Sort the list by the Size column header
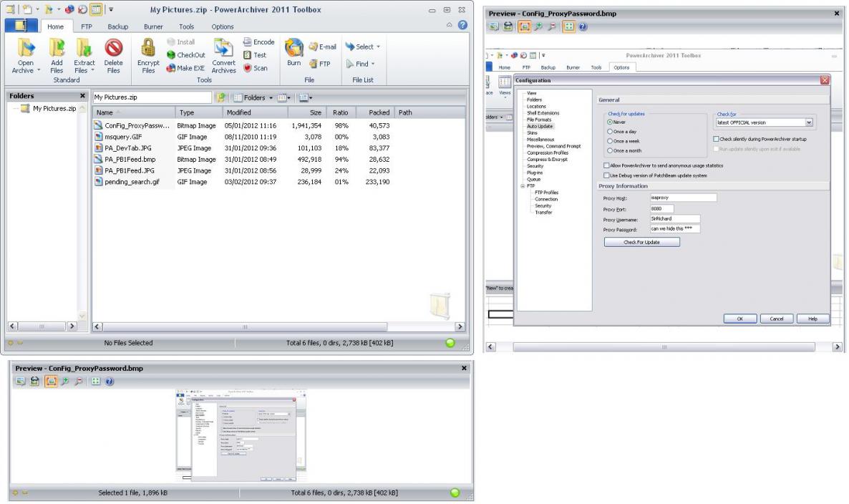 tap(308, 112)
